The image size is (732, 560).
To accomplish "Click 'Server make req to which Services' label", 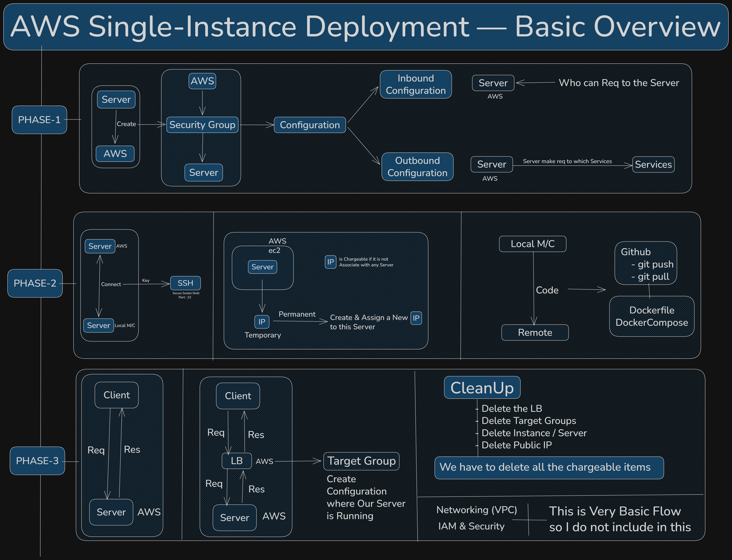I will [567, 161].
